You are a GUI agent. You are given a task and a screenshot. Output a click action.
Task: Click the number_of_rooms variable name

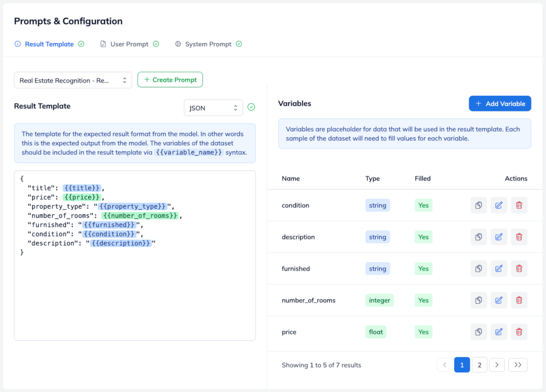coord(309,300)
